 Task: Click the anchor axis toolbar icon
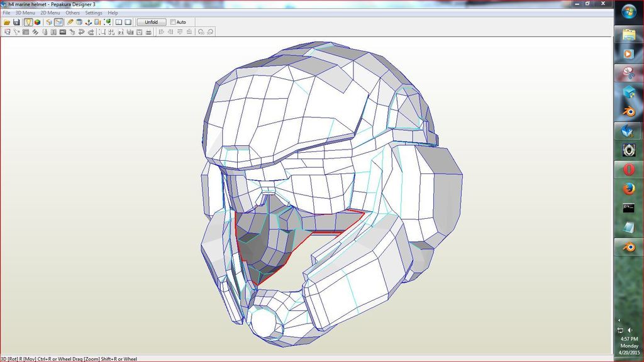click(x=88, y=22)
